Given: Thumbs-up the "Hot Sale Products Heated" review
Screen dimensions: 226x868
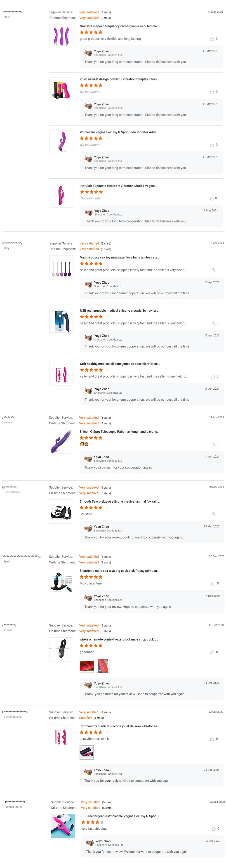Looking at the screenshot, I should 212,199.
